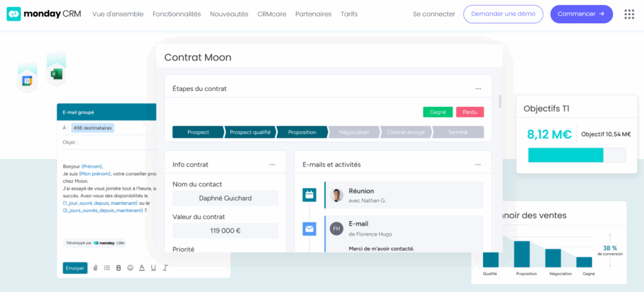Click the Demander une démo button
The image size is (644, 292).
[x=503, y=14]
